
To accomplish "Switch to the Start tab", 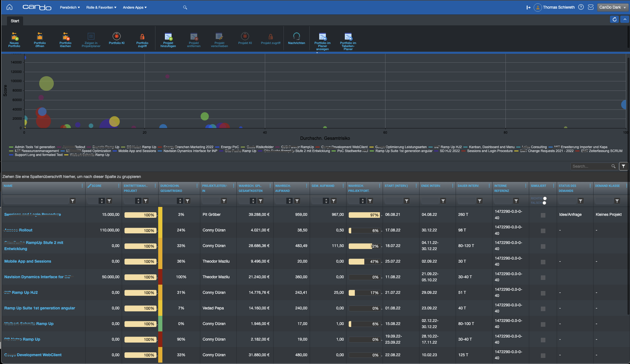I will (15, 21).
